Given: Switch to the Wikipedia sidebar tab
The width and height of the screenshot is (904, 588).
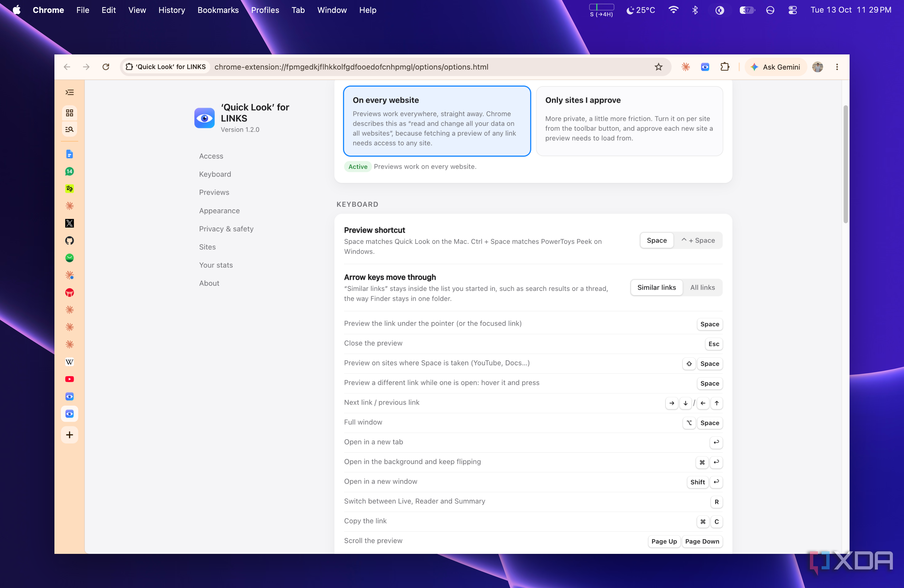Looking at the screenshot, I should [x=69, y=362].
